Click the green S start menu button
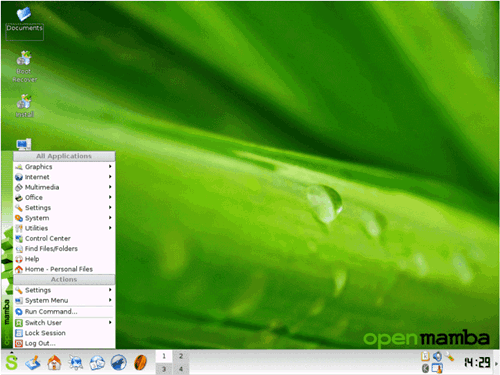This screenshot has height=375, width=500. (x=12, y=362)
